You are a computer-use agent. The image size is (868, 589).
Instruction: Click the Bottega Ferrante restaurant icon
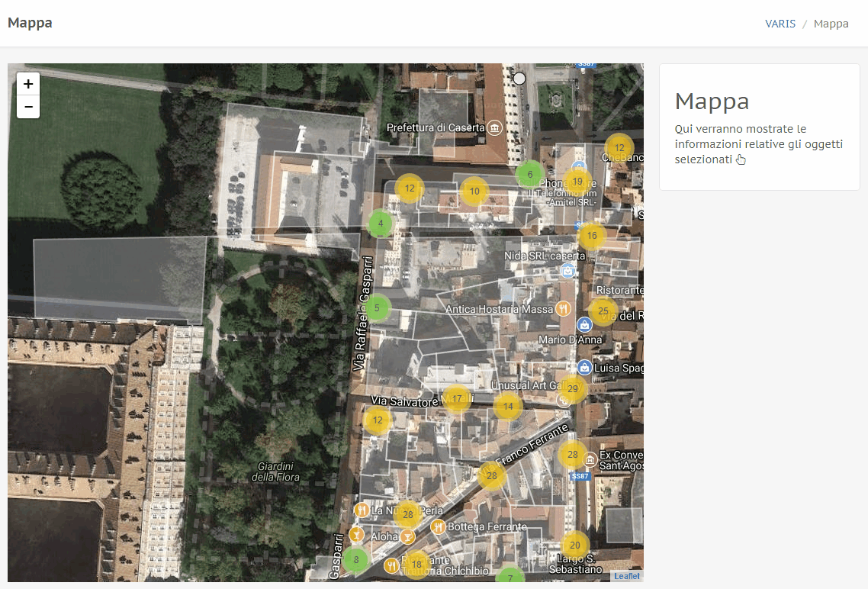tap(438, 526)
